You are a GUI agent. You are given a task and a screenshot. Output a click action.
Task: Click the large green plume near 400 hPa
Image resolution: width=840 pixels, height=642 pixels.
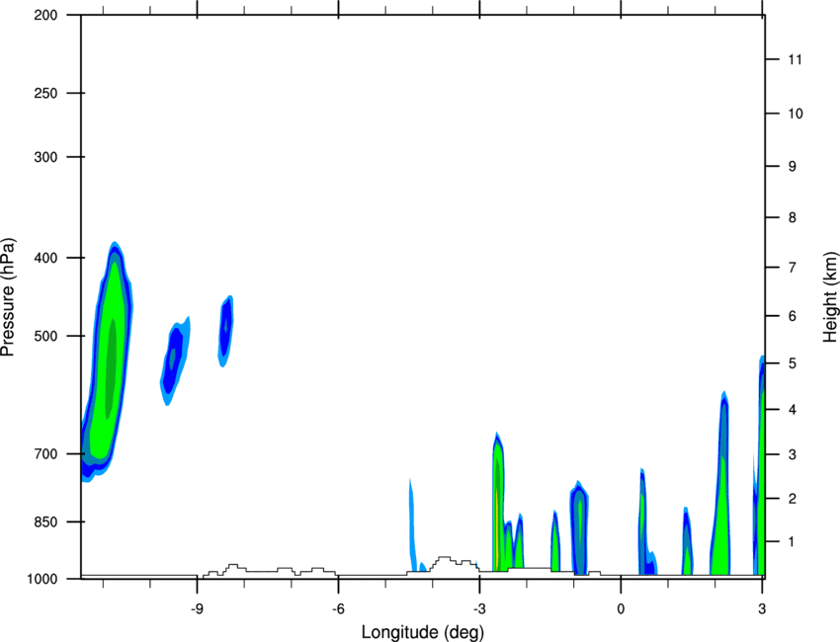click(109, 359)
